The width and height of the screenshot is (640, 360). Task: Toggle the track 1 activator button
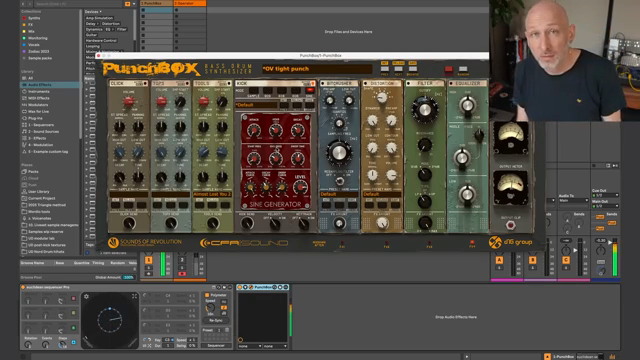tap(149, 260)
